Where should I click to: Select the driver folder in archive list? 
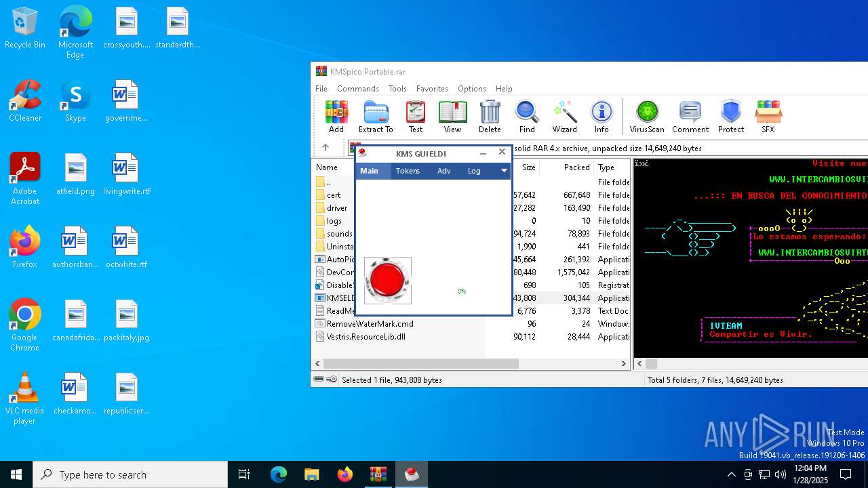(337, 208)
